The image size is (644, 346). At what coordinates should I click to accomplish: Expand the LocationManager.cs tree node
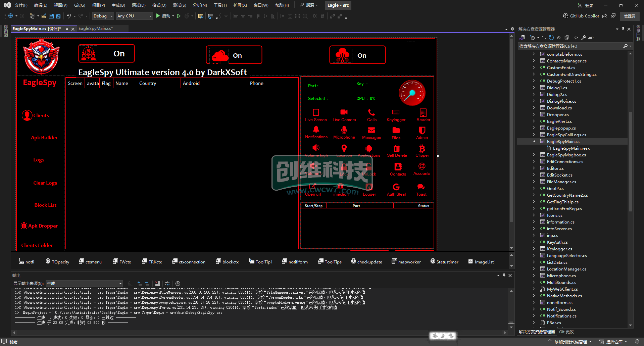534,269
